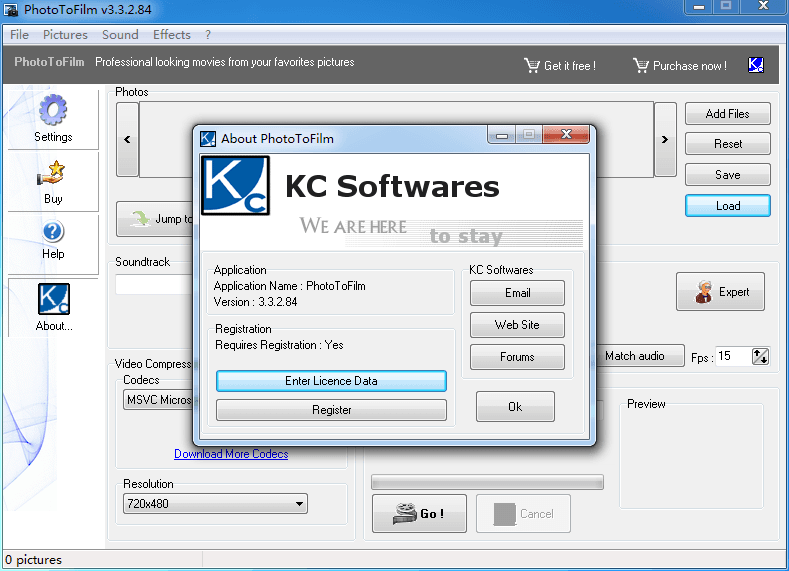Image resolution: width=789 pixels, height=571 pixels.
Task: Open the Effects menu
Action: coord(171,34)
